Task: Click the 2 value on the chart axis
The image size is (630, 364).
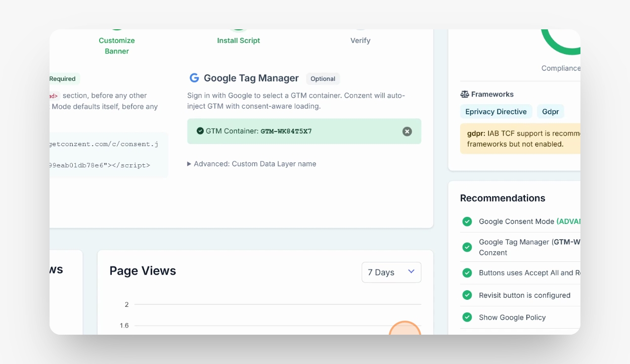Action: (x=127, y=304)
